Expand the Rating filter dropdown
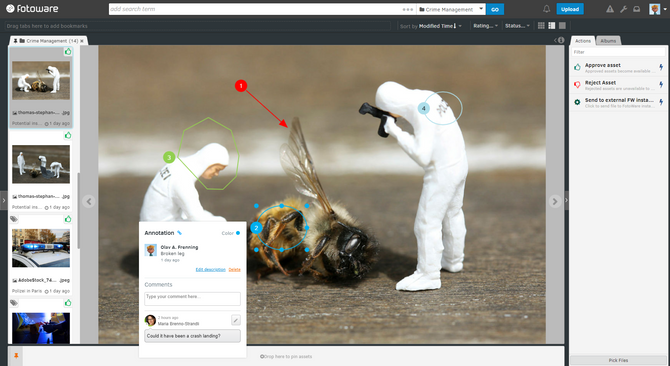670x366 pixels. [485, 26]
